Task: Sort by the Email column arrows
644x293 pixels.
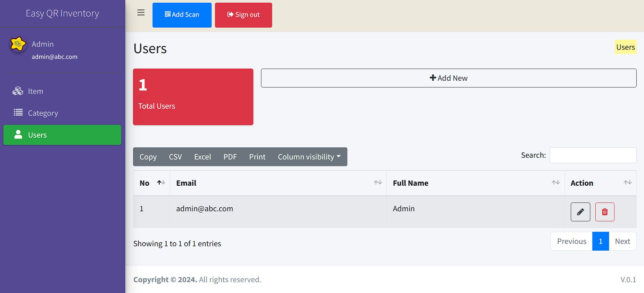Action: pyautogui.click(x=378, y=183)
